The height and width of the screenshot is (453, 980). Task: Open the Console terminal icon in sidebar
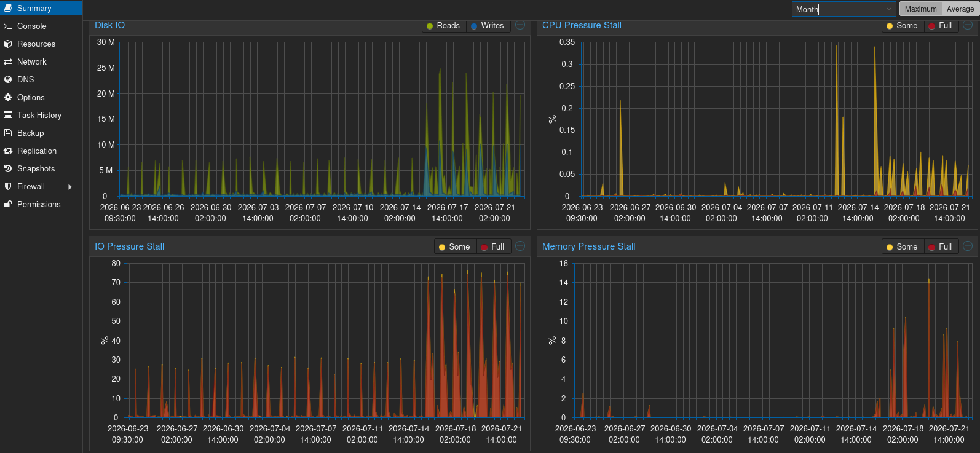click(x=8, y=26)
